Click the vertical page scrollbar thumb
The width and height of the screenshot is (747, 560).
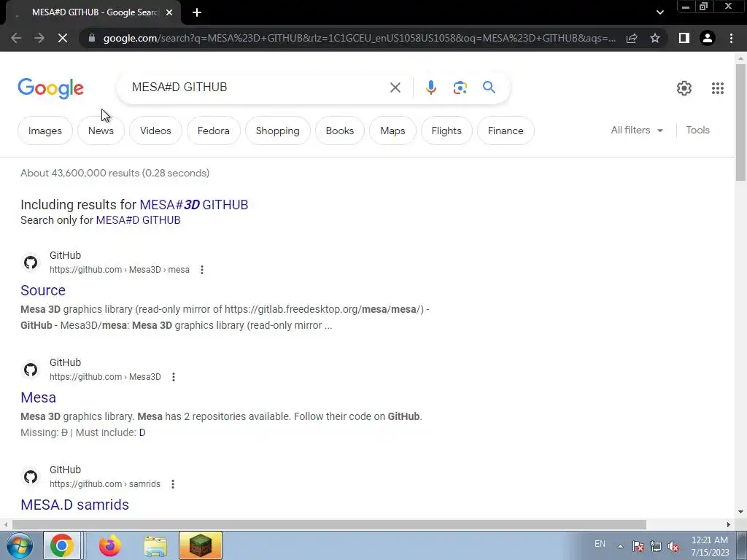[740, 122]
